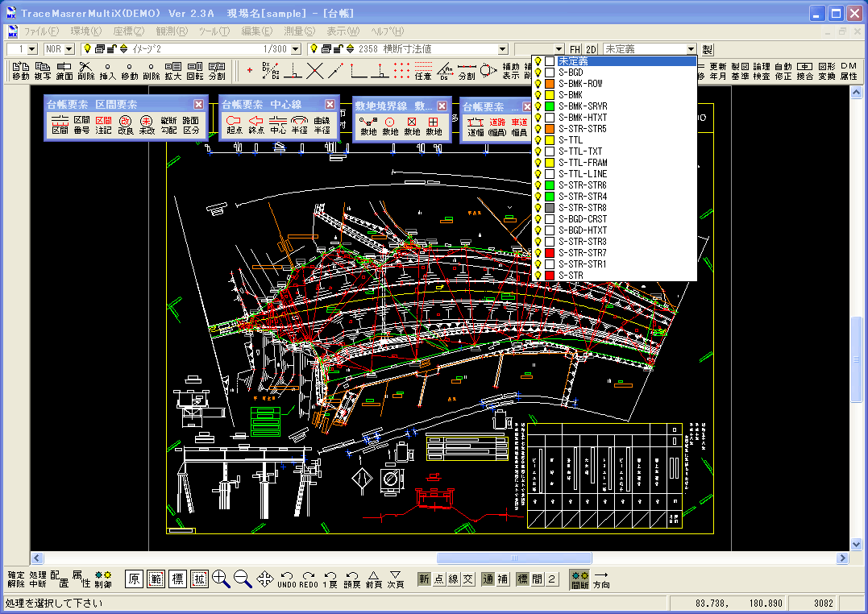Toggle visibility bulb for S-BMK-ROW layer
The height and width of the screenshot is (614, 868).
[x=538, y=84]
